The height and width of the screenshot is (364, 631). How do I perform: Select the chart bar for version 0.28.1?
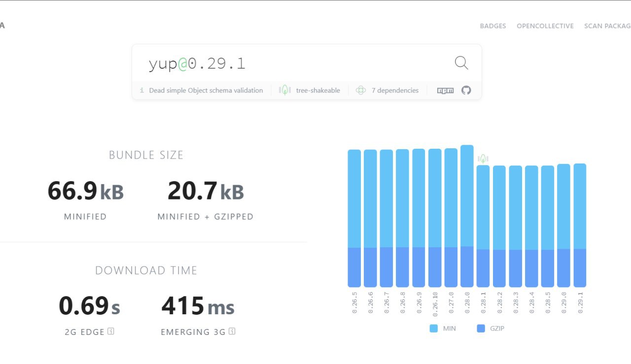483,226
